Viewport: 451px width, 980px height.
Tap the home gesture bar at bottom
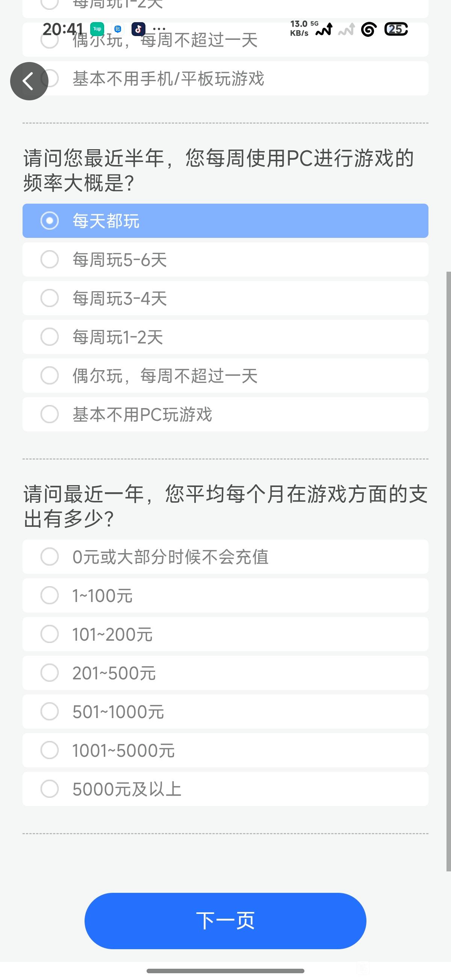coord(225,971)
